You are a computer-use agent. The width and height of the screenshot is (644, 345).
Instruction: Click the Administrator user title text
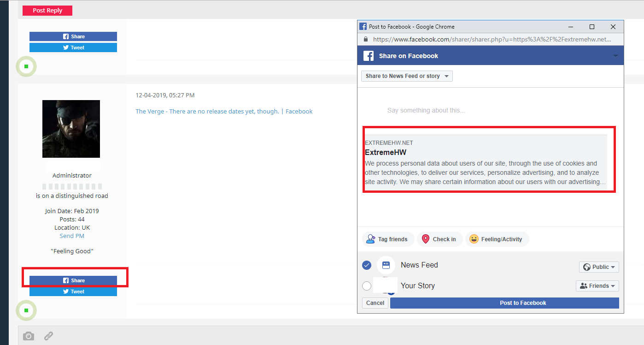pyautogui.click(x=72, y=175)
